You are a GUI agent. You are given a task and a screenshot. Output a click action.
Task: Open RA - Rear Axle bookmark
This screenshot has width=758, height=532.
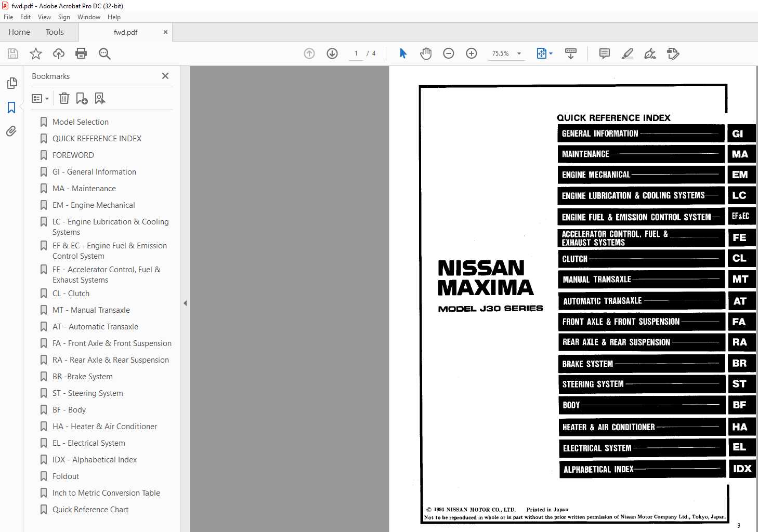(111, 360)
